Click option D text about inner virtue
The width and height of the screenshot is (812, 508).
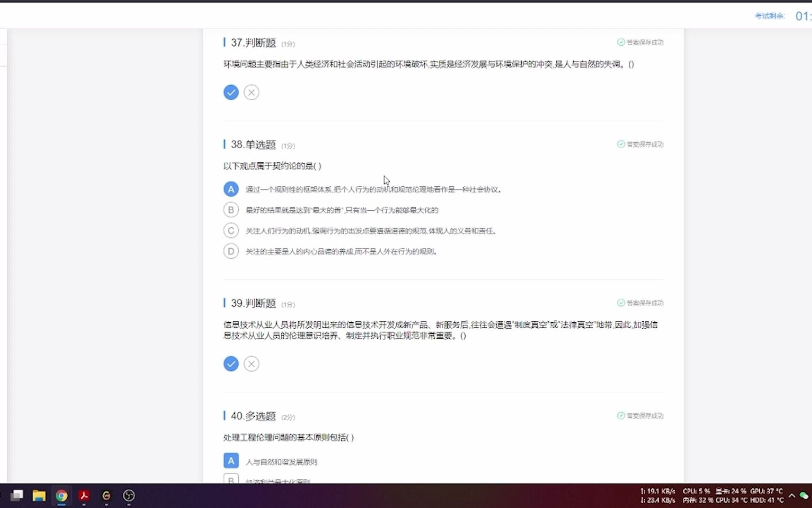click(x=342, y=252)
